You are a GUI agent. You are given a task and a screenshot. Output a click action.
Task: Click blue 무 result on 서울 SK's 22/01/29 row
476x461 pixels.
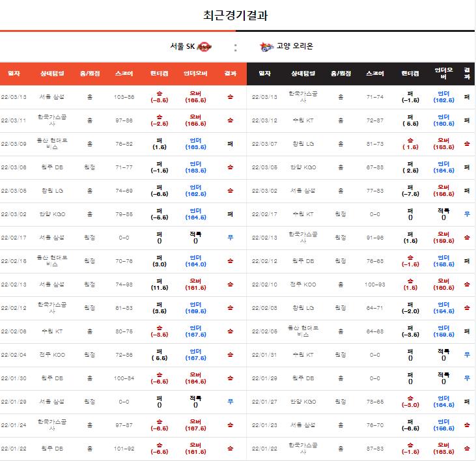point(230,402)
